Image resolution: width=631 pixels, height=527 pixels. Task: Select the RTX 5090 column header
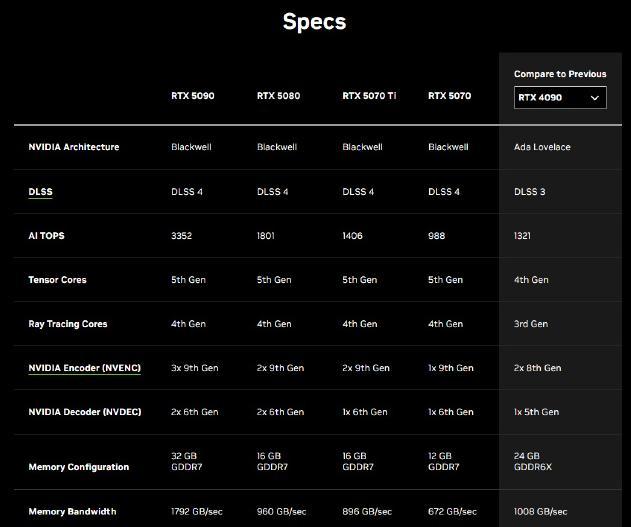pos(192,96)
